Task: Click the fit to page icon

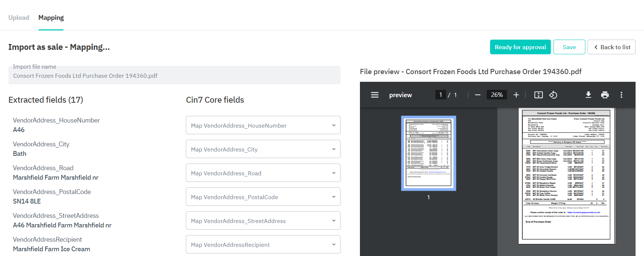Action: [x=538, y=95]
